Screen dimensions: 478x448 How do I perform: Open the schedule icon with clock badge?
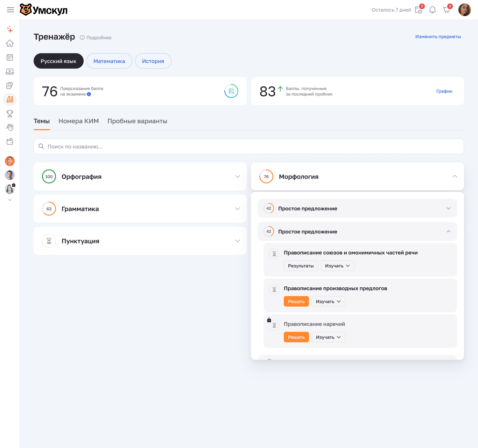tap(419, 10)
